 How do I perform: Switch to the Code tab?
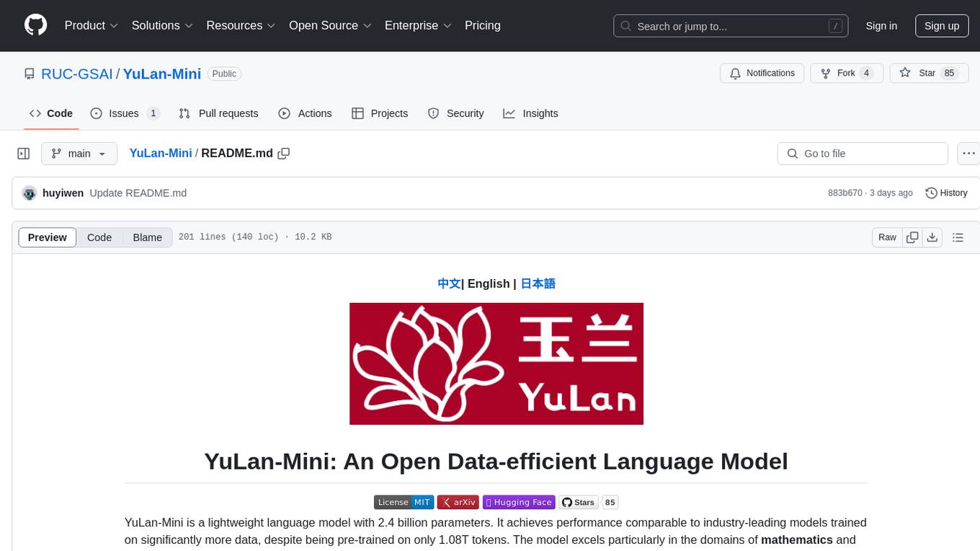[51, 113]
